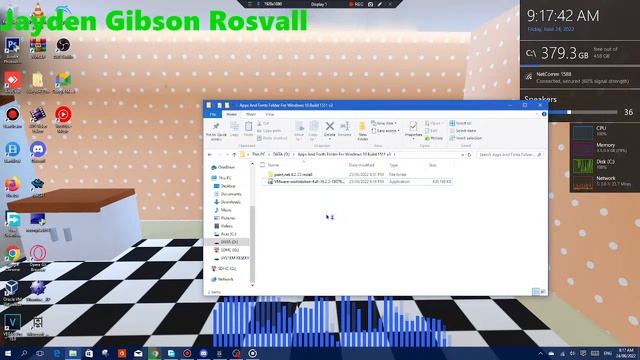
Task: Click the Delete X icon in ribbon
Action: [330, 126]
